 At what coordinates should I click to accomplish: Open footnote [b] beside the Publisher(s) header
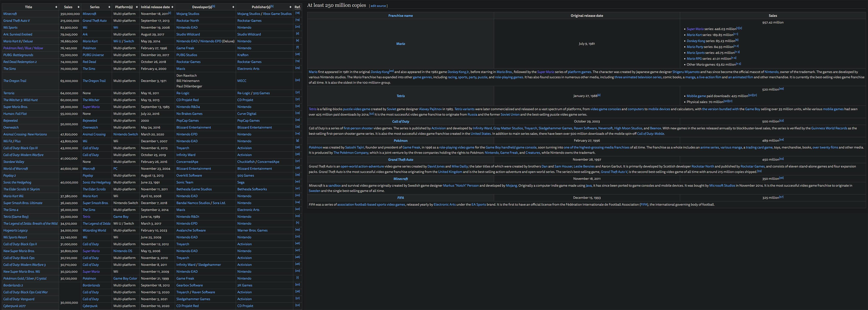click(x=272, y=6)
